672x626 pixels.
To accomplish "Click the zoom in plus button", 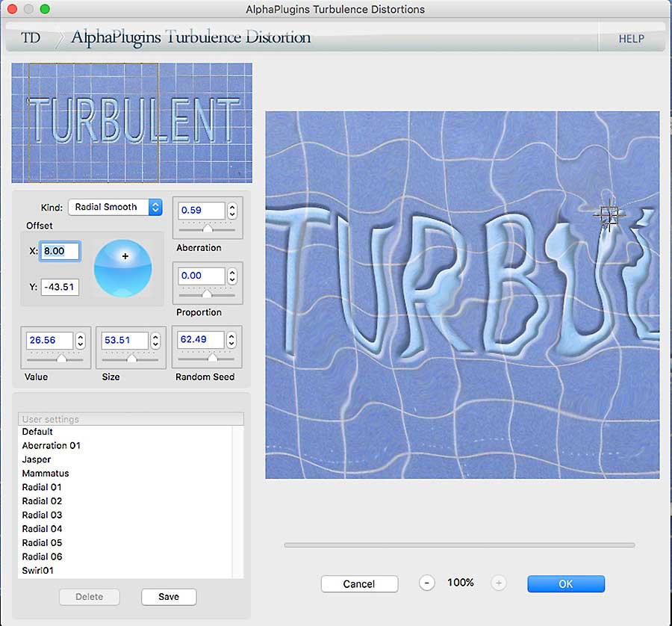I will 499,583.
